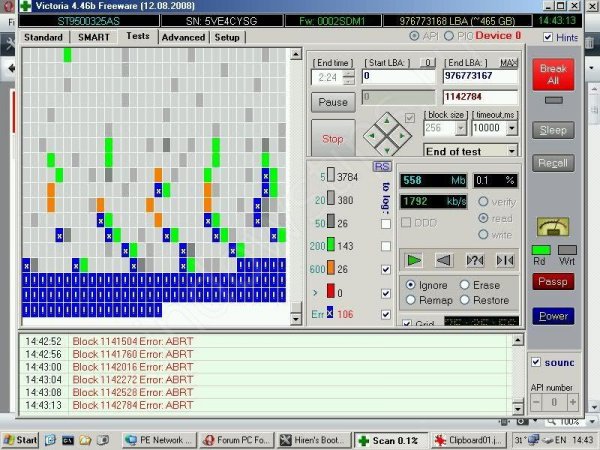
Task: Click the End LBA input field
Action: 480,75
